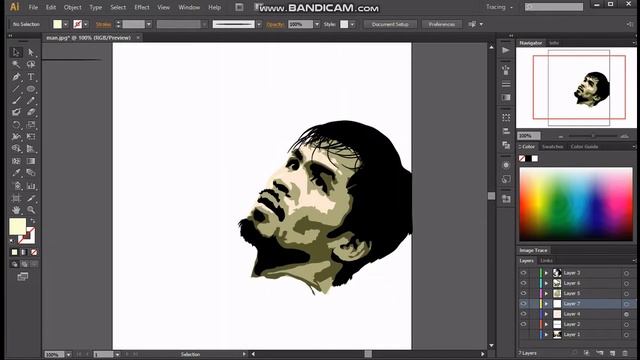
Task: Hide Layer 7 with eye icon
Action: pyautogui.click(x=523, y=303)
